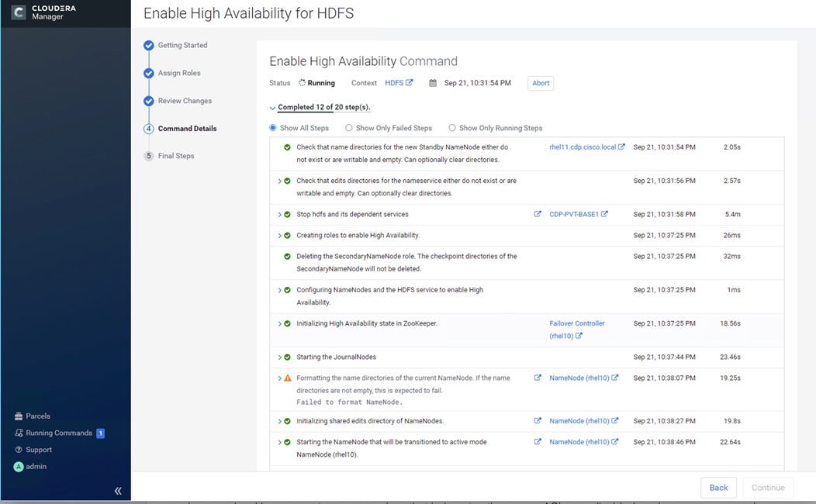The height and width of the screenshot is (504, 816).
Task: Click the Continue button
Action: [x=768, y=488]
